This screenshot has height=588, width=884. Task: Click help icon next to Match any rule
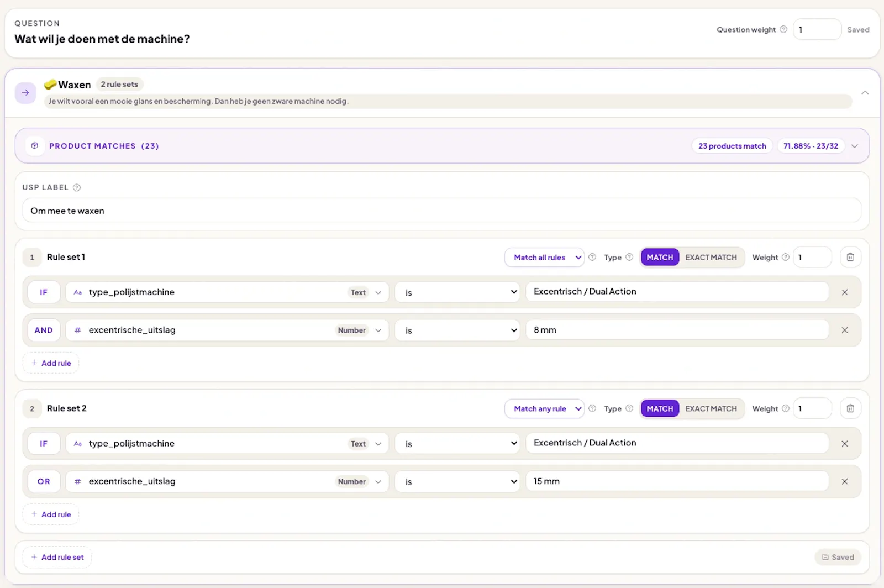point(592,408)
